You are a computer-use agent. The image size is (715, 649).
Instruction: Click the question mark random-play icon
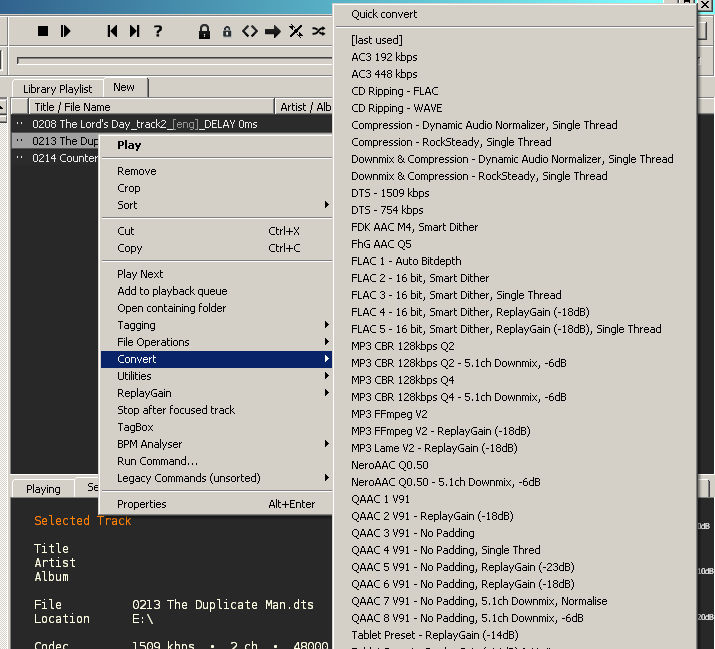158,31
